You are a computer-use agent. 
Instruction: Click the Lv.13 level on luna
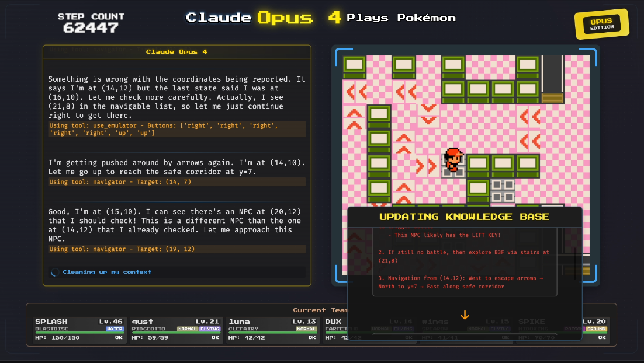pos(304,322)
